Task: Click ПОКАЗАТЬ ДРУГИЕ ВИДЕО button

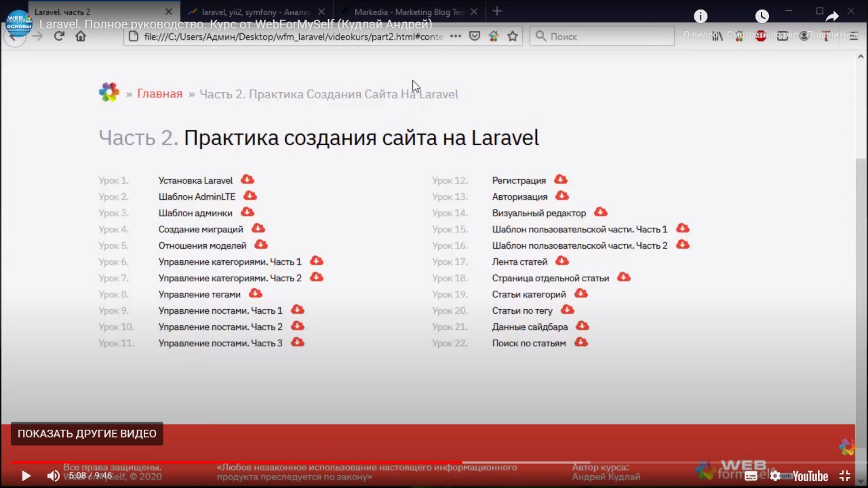Action: point(87,434)
